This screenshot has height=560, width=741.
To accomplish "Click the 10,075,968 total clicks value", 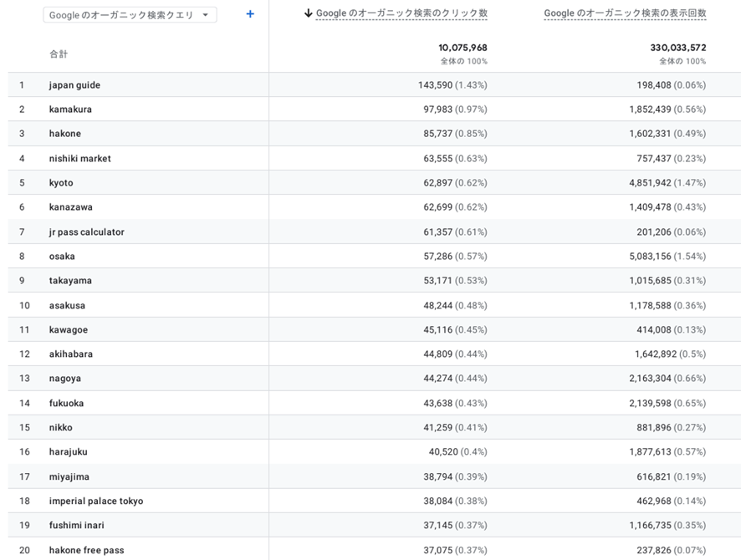I will 462,48.
